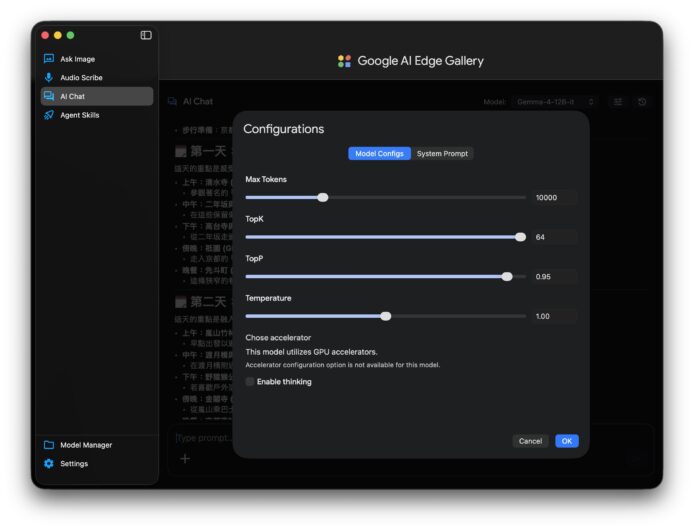Switch to Model Configs tab
694x530 pixels.
(379, 153)
